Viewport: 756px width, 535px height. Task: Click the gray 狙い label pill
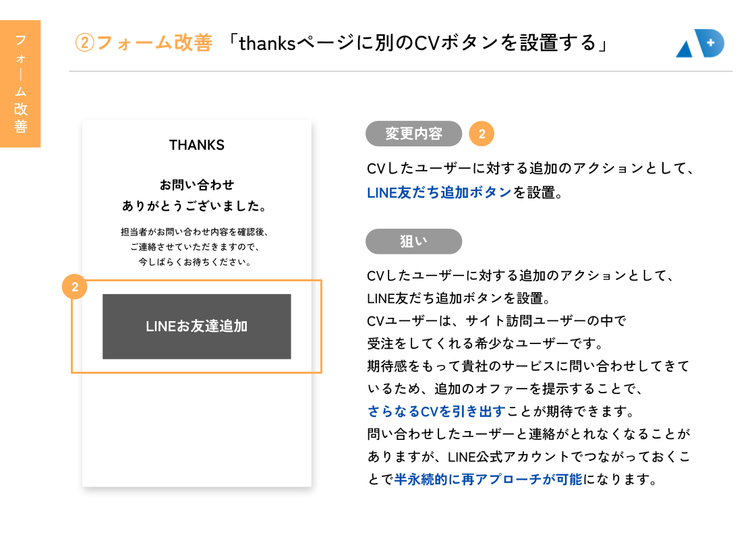point(413,242)
